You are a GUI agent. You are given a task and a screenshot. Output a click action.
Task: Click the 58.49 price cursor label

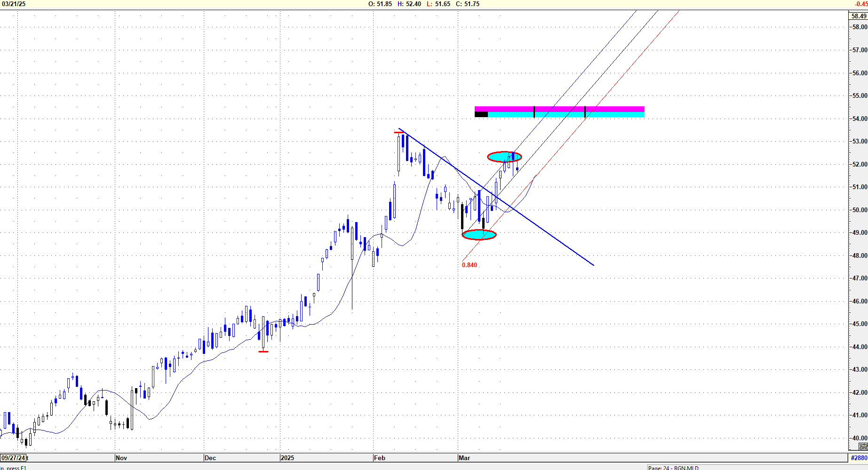(x=859, y=16)
